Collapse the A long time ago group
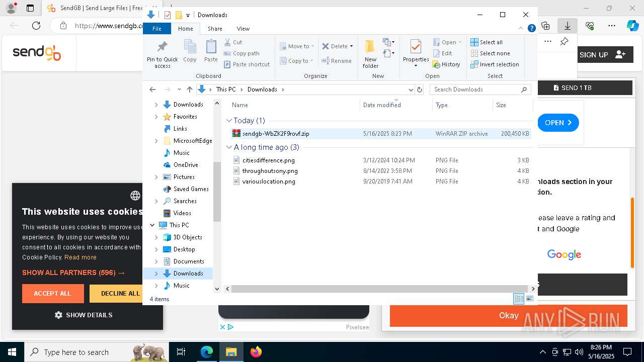The image size is (644, 362). coord(229,147)
